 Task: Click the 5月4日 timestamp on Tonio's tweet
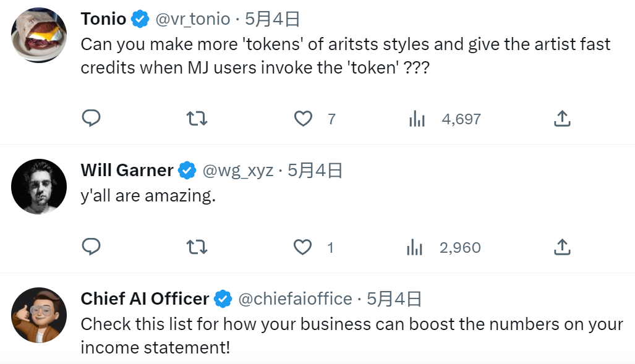point(273,19)
